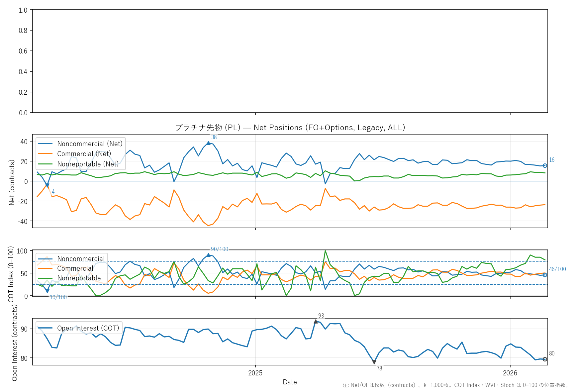Click the Open Interest end circle at 80
Image resolution: width=574 pixels, height=392 pixels.
coord(545,359)
